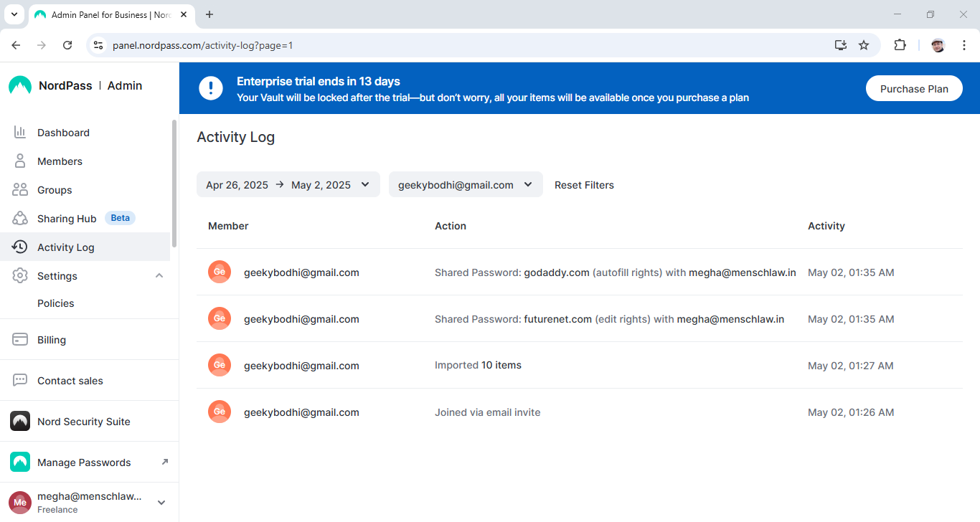Collapse the Settings section chevron
Image resolution: width=980 pixels, height=522 pixels.
pyautogui.click(x=159, y=276)
